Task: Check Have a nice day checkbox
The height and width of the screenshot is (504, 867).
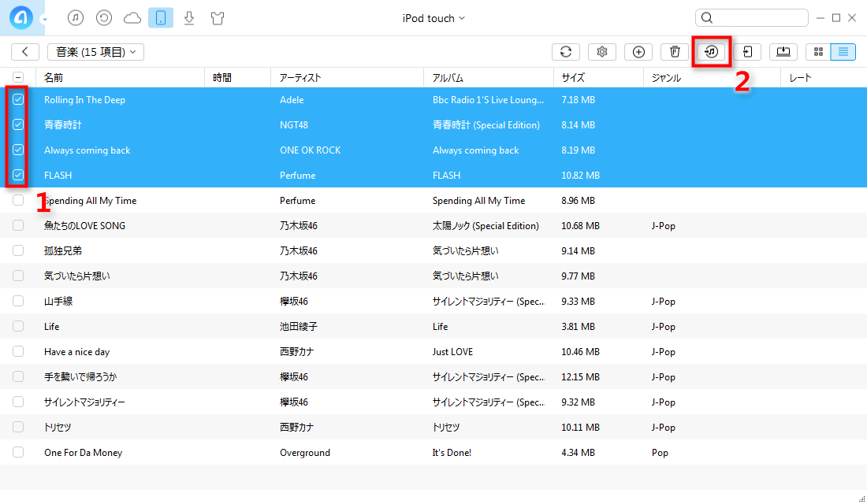Action: 18,351
